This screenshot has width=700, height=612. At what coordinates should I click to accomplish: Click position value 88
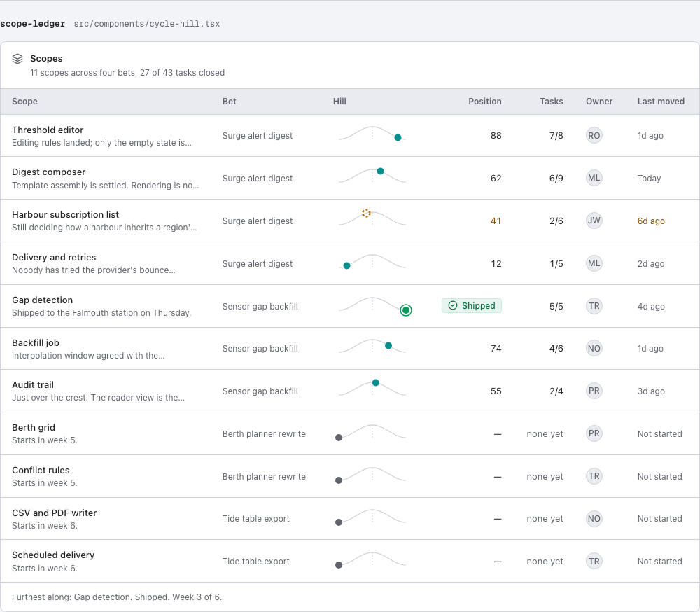pyautogui.click(x=496, y=135)
